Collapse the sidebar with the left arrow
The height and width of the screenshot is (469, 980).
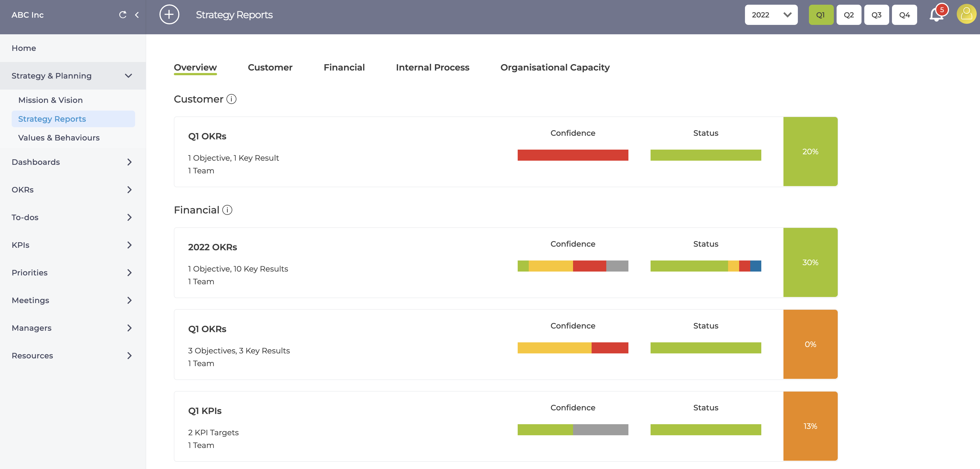point(137,15)
